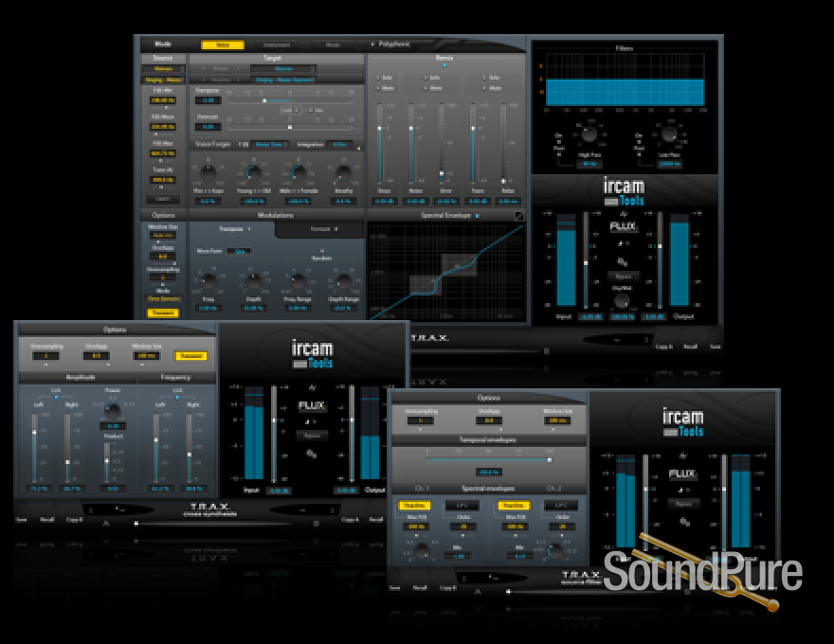
Task: Toggle Solo on the Transient remix channel
Action: click(x=484, y=78)
